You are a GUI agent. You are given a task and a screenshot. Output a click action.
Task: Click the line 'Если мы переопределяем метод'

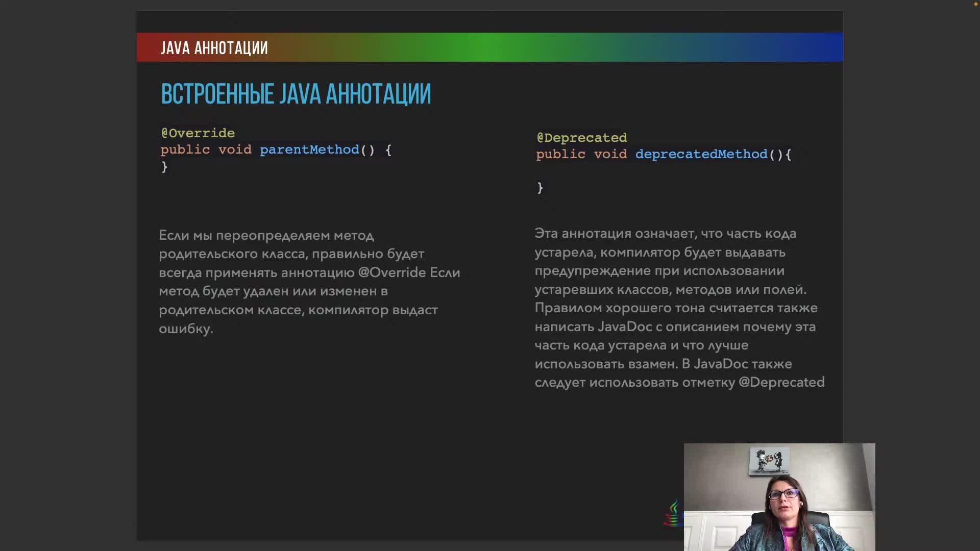coord(266,236)
